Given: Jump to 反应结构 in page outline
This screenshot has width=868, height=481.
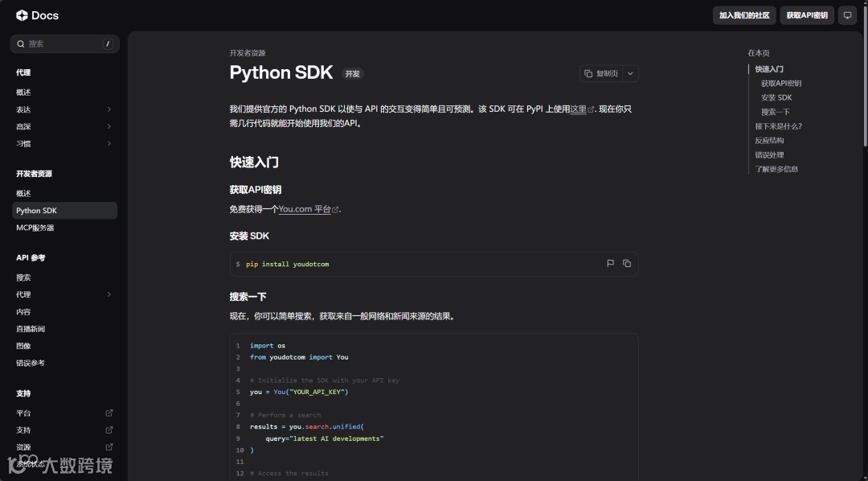Looking at the screenshot, I should 769,141.
